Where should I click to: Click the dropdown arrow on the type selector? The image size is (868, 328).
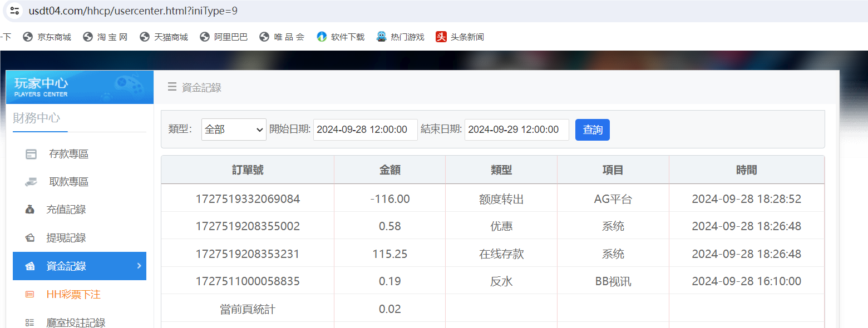point(260,129)
